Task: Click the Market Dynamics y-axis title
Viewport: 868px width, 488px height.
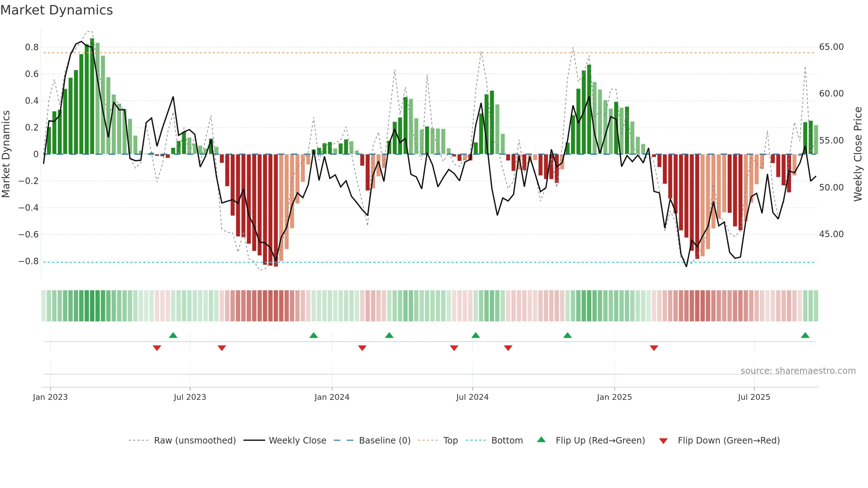Action: click(6, 154)
